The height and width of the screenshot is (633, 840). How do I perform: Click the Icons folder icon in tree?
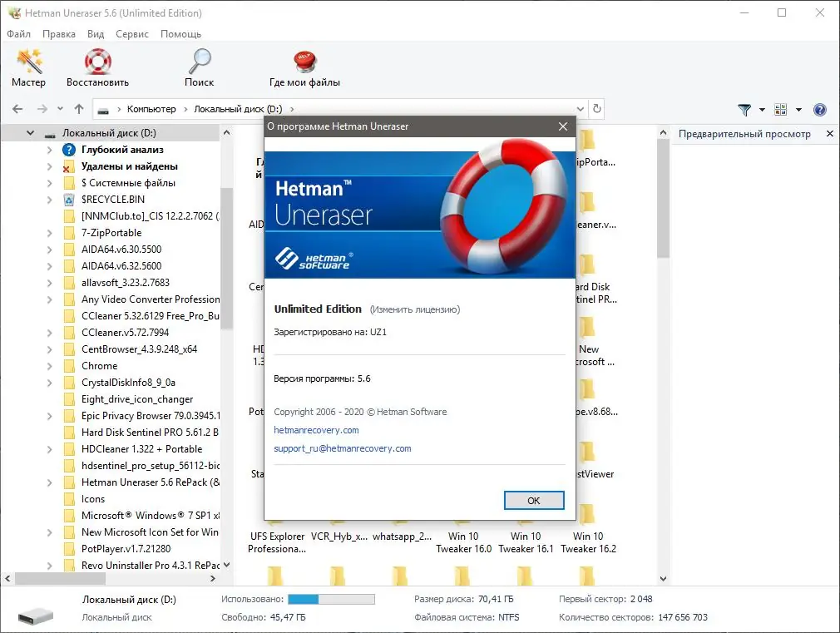69,499
